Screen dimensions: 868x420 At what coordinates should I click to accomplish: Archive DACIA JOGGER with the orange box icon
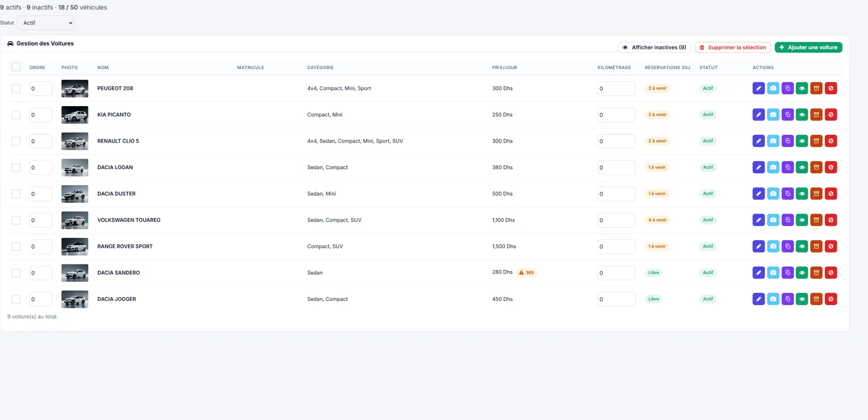pyautogui.click(x=816, y=299)
